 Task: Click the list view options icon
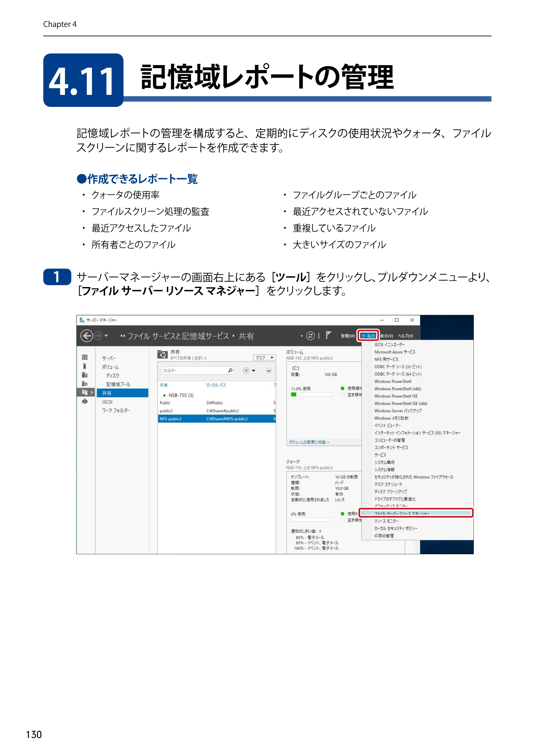pos(246,370)
